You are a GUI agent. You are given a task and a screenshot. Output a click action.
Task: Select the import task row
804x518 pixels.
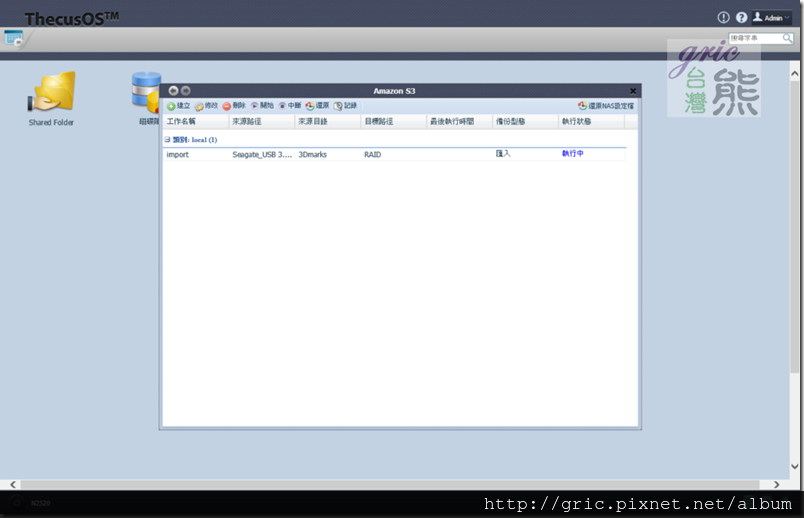[394, 154]
